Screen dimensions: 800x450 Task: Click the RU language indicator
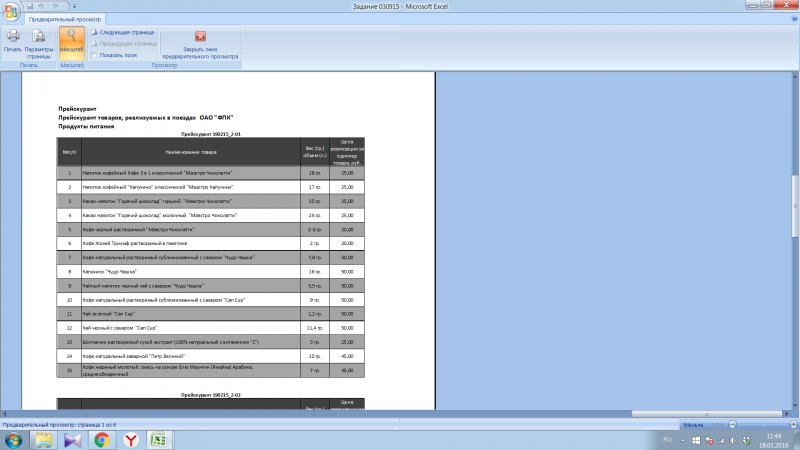click(667, 439)
